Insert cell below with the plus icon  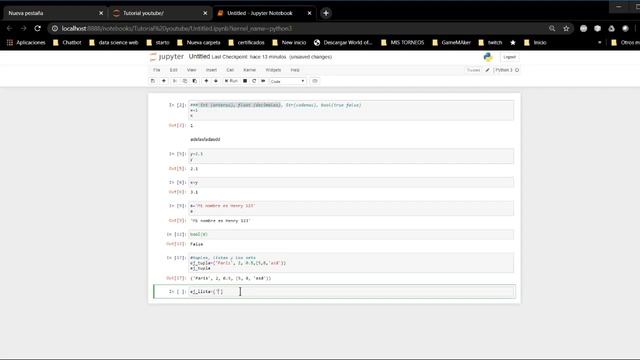coord(164,81)
